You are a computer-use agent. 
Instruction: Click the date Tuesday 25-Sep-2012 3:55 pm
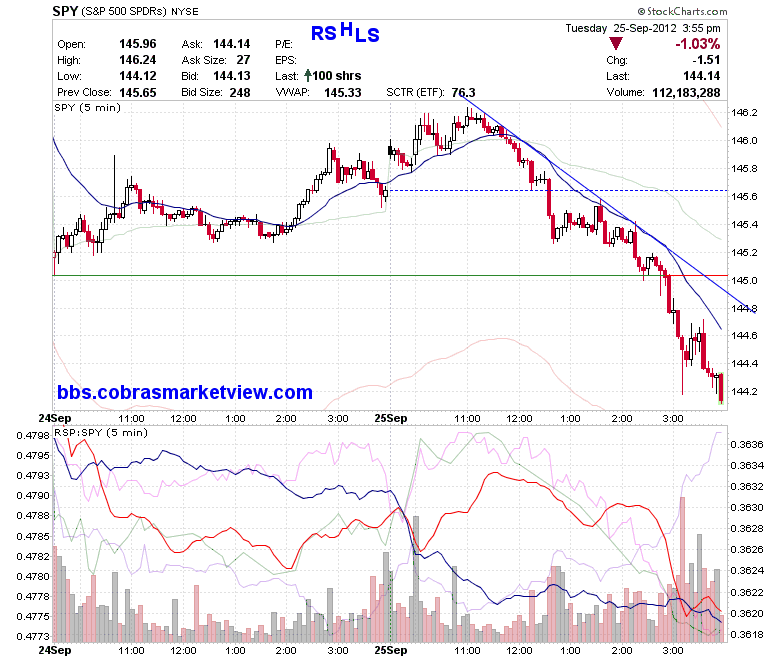(x=643, y=28)
